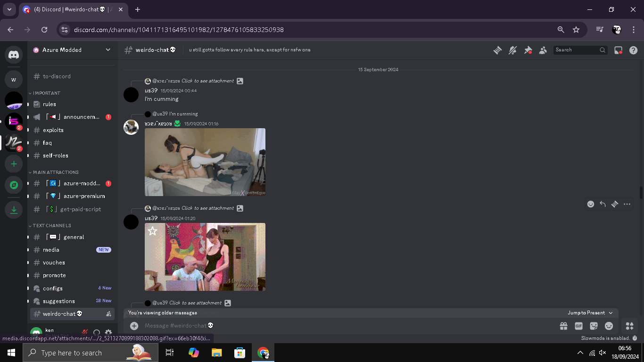Open the GIF picker
644x362 pixels.
(578, 326)
